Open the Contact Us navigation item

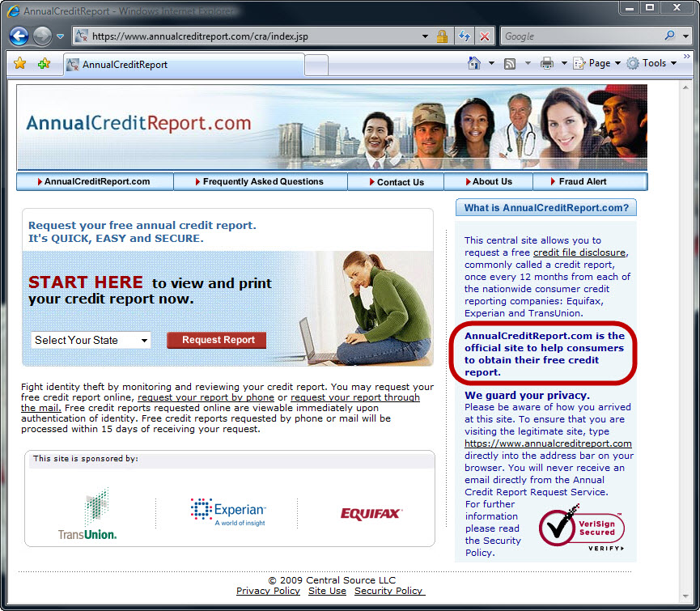pos(396,181)
